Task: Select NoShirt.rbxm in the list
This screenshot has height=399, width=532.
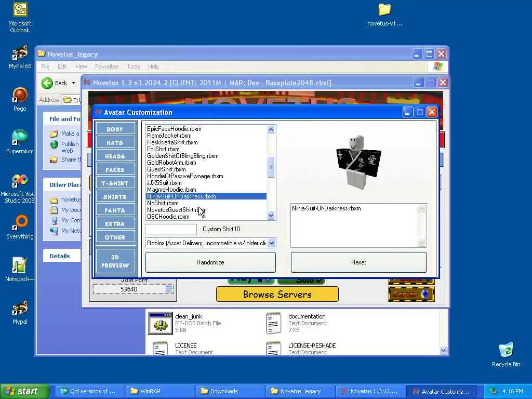Action: [x=163, y=203]
